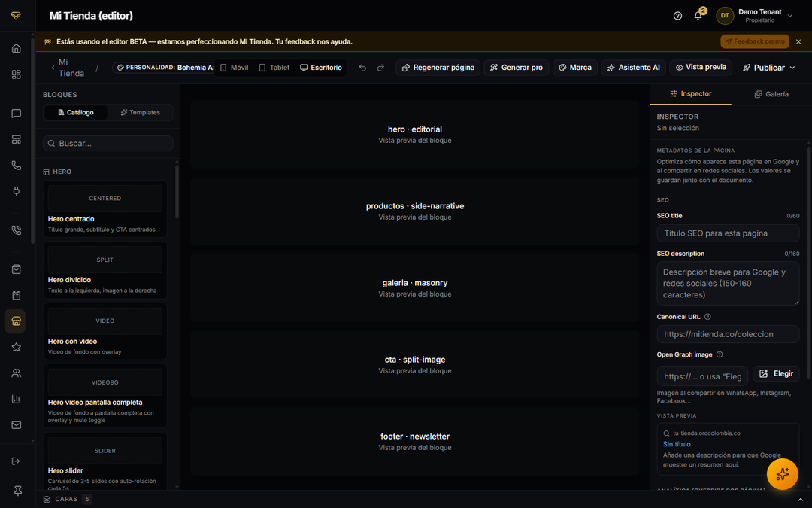The height and width of the screenshot is (508, 812).
Task: Click the Sin título preview link
Action: click(677, 444)
